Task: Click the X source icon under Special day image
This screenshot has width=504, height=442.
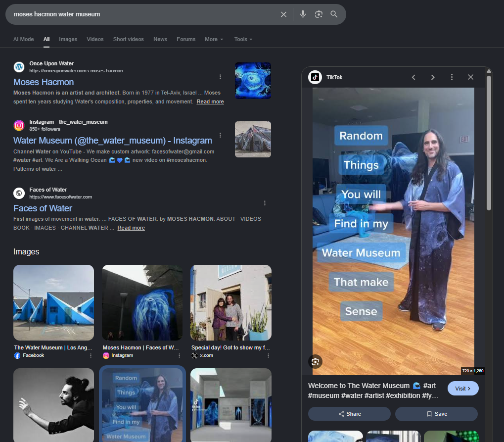Action: pyautogui.click(x=194, y=355)
